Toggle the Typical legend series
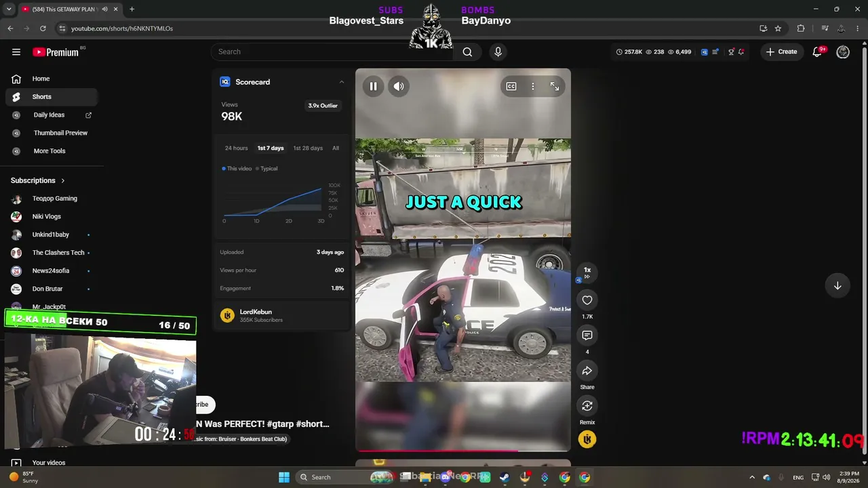The height and width of the screenshot is (488, 868). point(267,169)
